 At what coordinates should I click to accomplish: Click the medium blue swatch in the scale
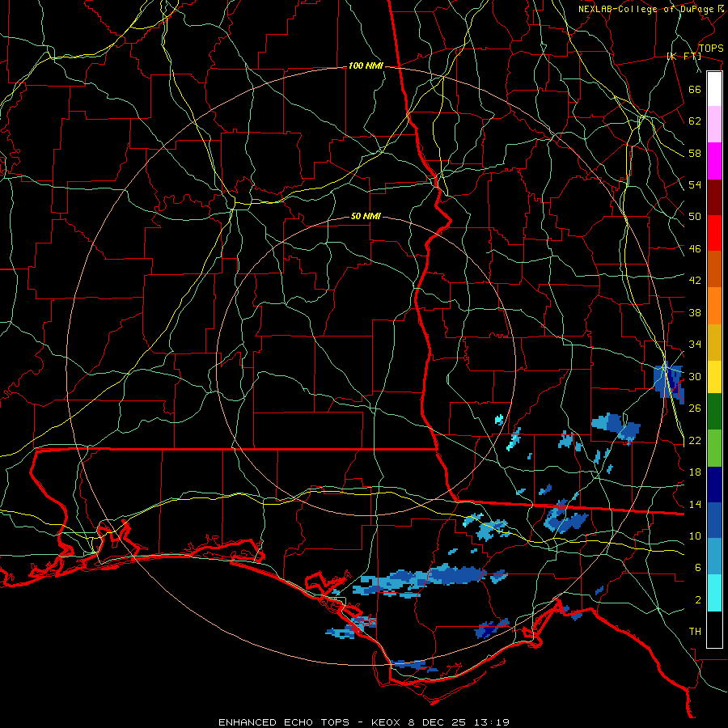pos(714,520)
